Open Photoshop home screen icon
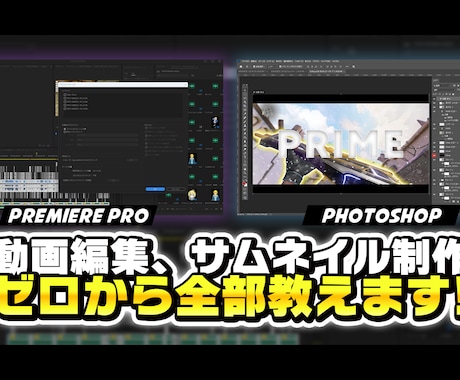Image resolution: width=460 pixels, height=380 pixels. 241,67
